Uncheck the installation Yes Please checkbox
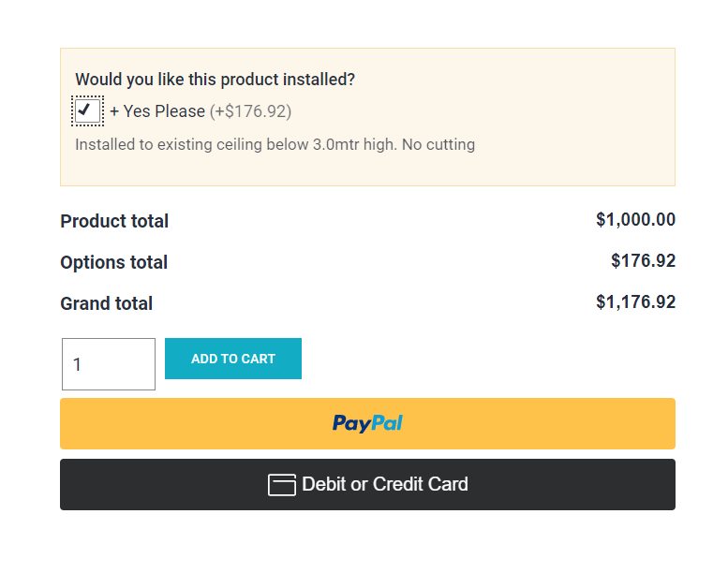 coord(87,110)
